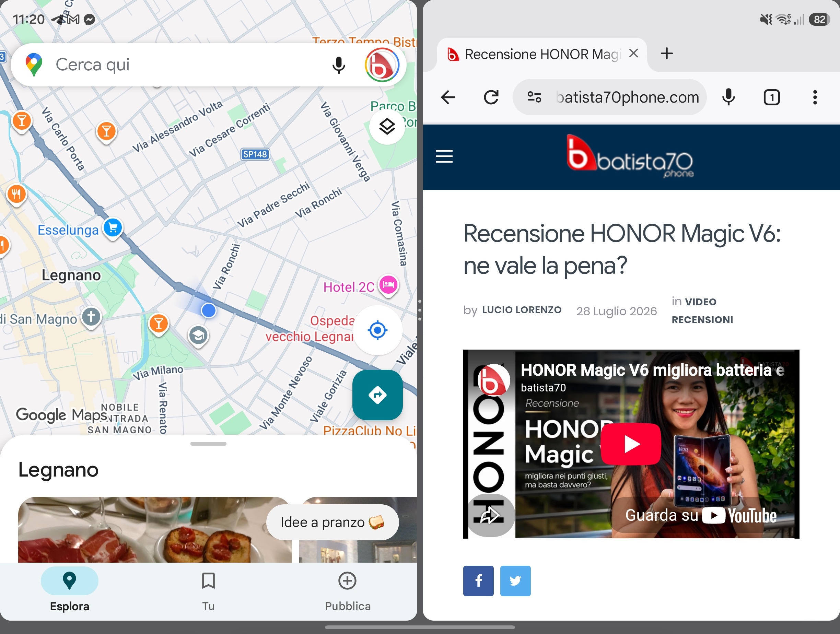The image size is (840, 634).
Task: Tap the split-screen divider handle
Action: [420, 310]
